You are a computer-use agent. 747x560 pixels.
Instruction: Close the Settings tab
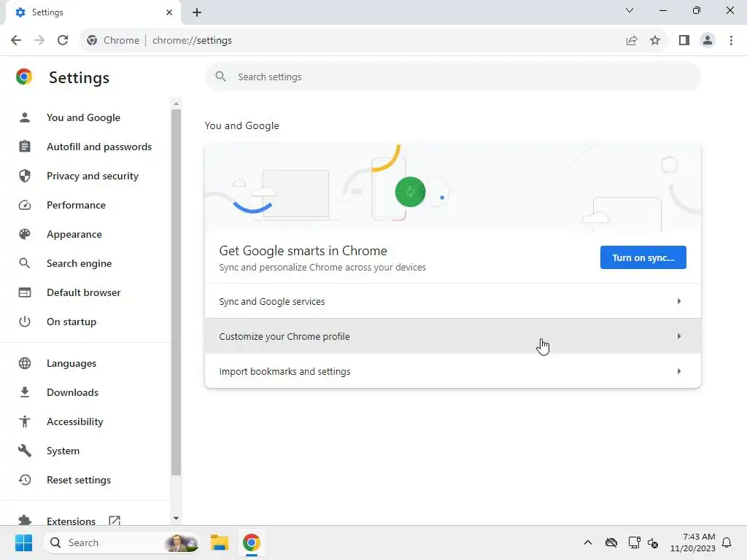click(169, 12)
